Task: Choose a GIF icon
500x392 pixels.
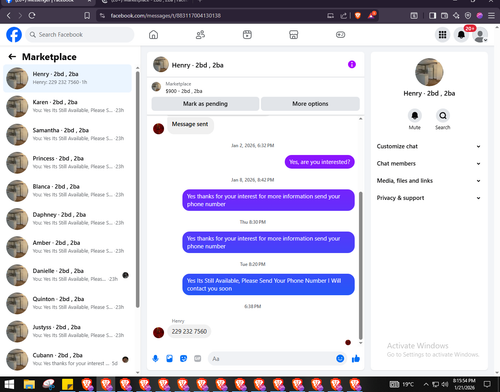Action: coord(198,359)
